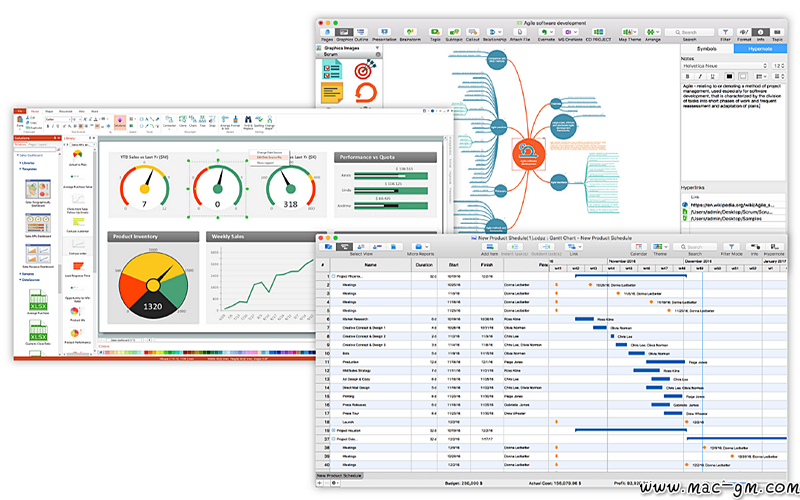Screen dimensions: 800x500
Task: Open Map Theme dropdown
Action: click(x=630, y=32)
